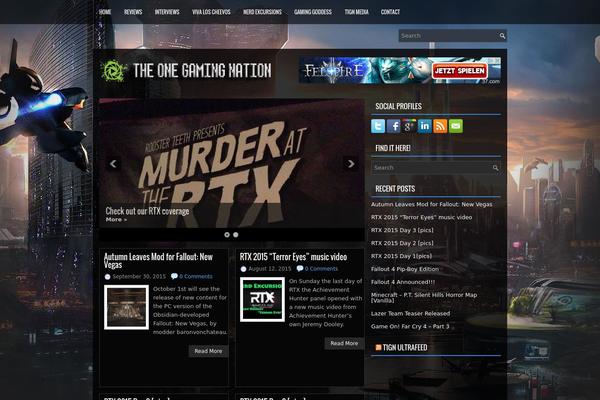Click the August 12, 2015 post date

pos(269,269)
